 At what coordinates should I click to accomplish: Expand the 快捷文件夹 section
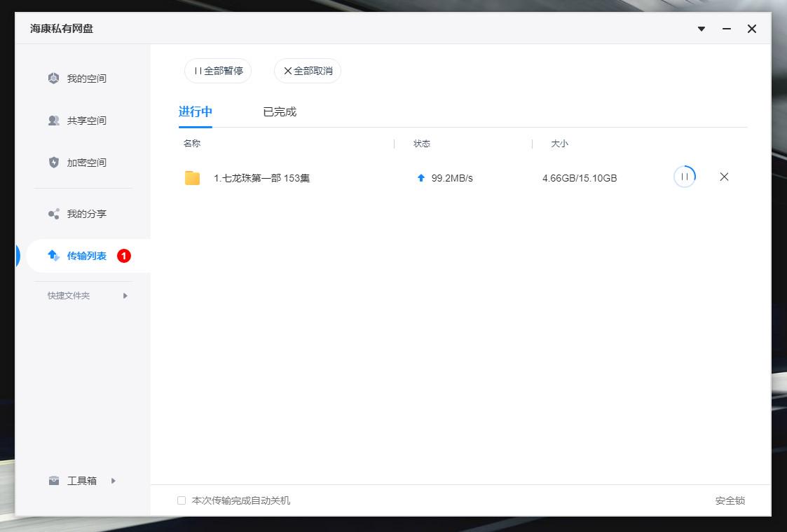click(x=125, y=295)
